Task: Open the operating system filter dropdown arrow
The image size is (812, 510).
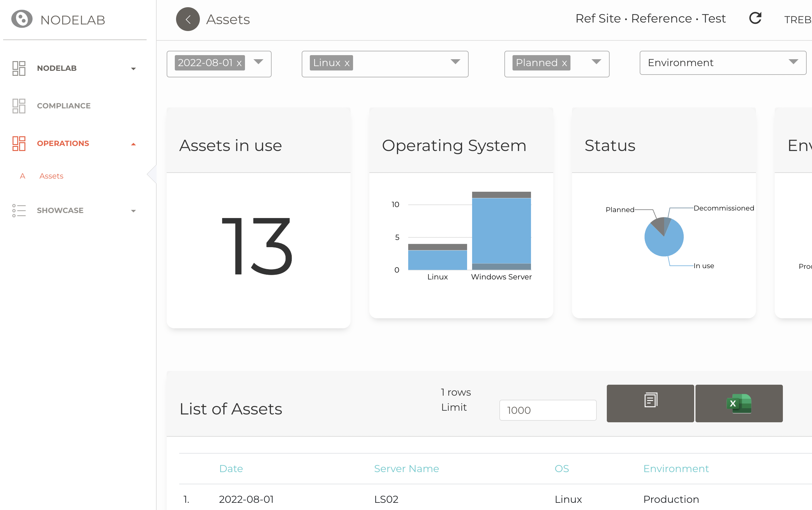Action: [x=455, y=62]
